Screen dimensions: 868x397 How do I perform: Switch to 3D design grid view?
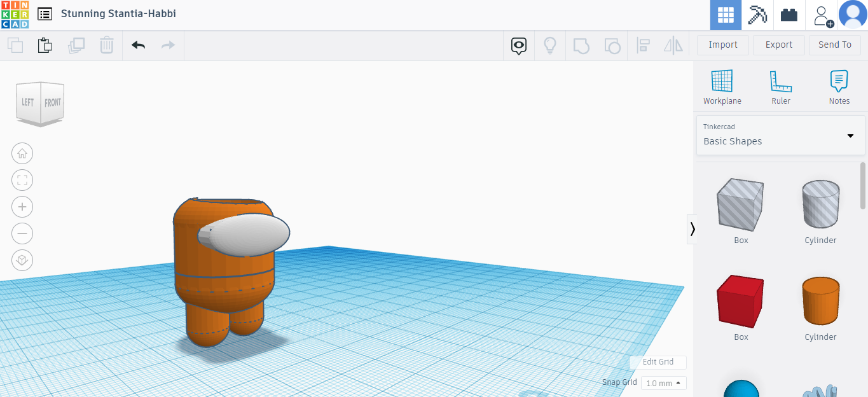(726, 15)
